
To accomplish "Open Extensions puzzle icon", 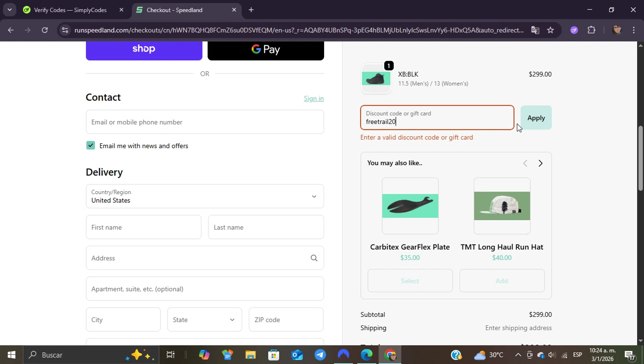I will pos(592,30).
